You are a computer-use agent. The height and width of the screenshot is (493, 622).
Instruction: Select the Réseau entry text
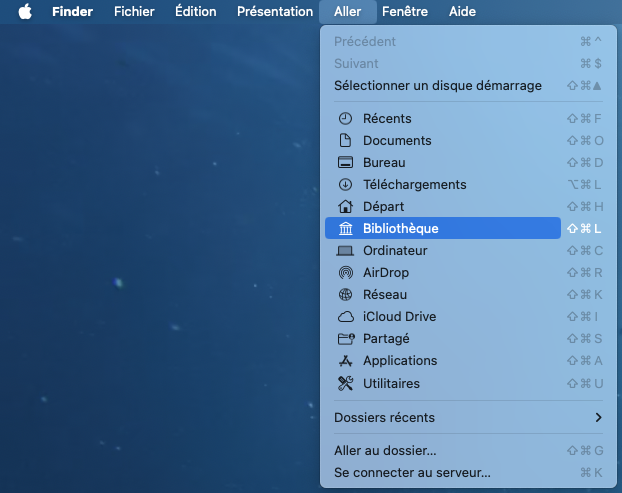tap(385, 295)
